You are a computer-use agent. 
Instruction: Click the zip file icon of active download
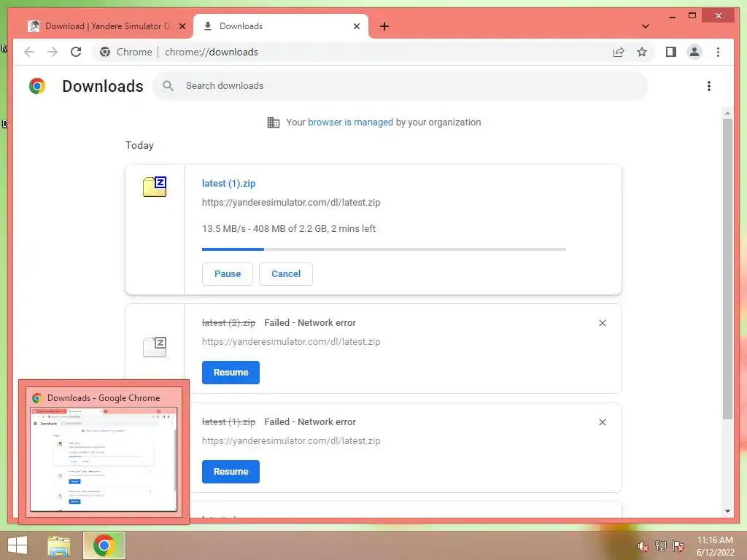[155, 186]
